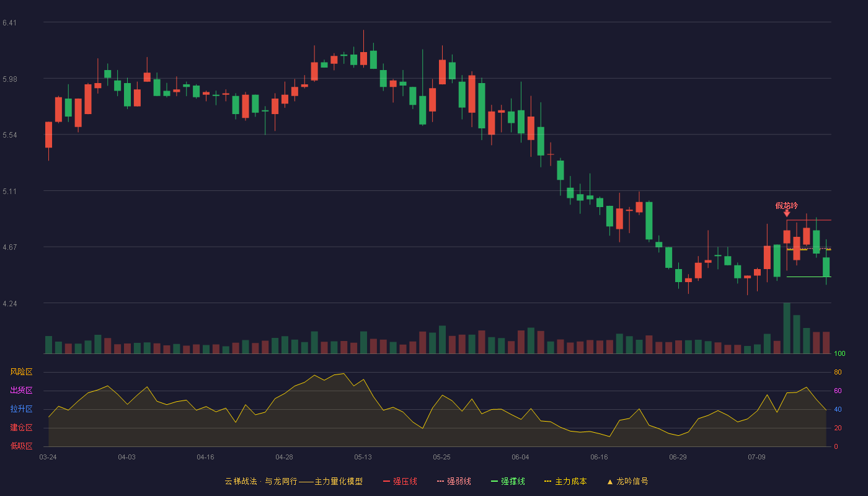868x496 pixels.
Task: Click the orange 80 indicator axis value
Action: coord(838,373)
